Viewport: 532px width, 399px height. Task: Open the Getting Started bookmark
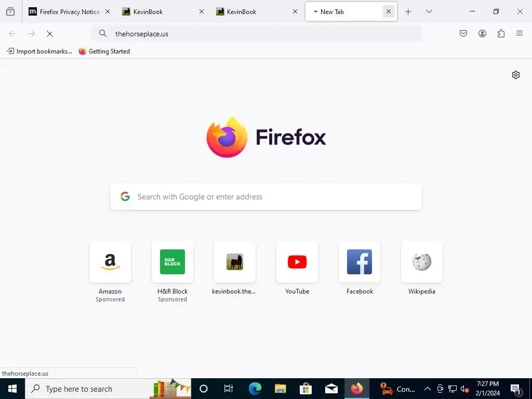pos(104,51)
